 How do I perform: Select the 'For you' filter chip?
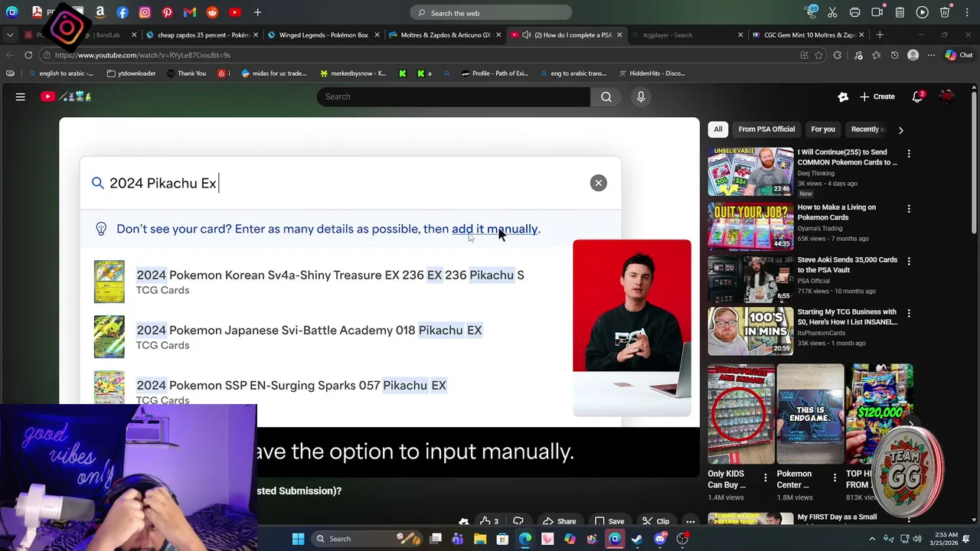click(823, 129)
